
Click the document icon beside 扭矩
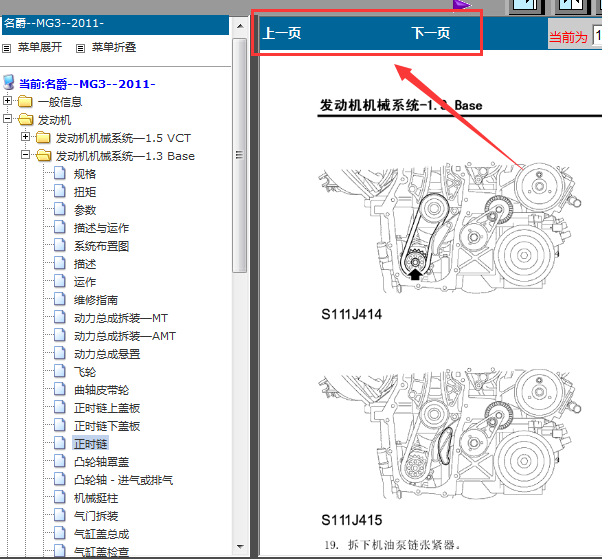pyautogui.click(x=60, y=191)
